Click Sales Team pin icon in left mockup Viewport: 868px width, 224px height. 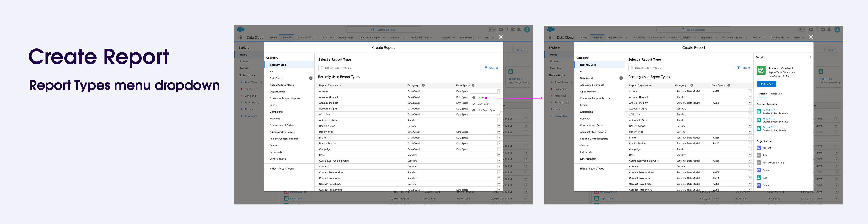pyautogui.click(x=262, y=82)
